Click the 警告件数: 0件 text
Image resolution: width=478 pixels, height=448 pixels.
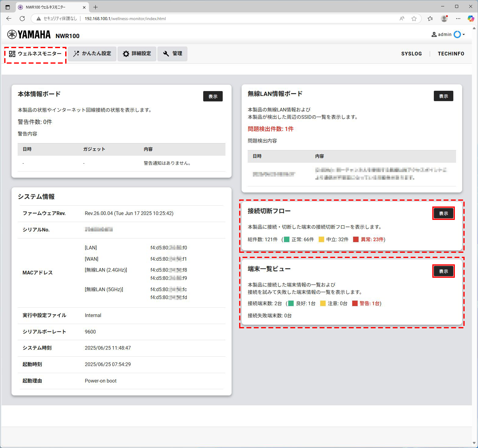35,122
